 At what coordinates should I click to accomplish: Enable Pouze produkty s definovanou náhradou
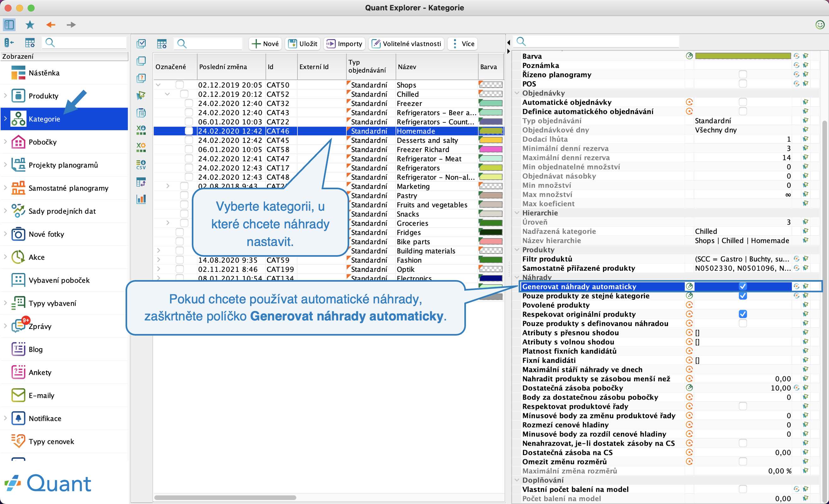(743, 323)
